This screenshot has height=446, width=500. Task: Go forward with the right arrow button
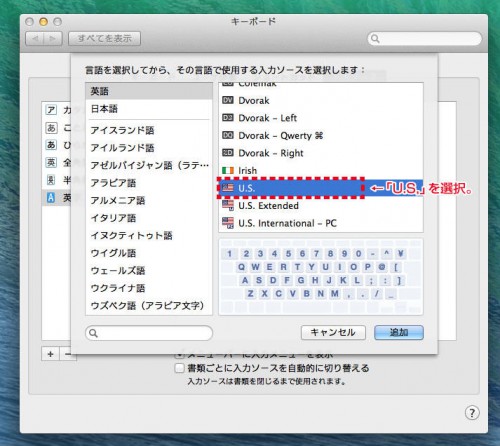point(53,39)
